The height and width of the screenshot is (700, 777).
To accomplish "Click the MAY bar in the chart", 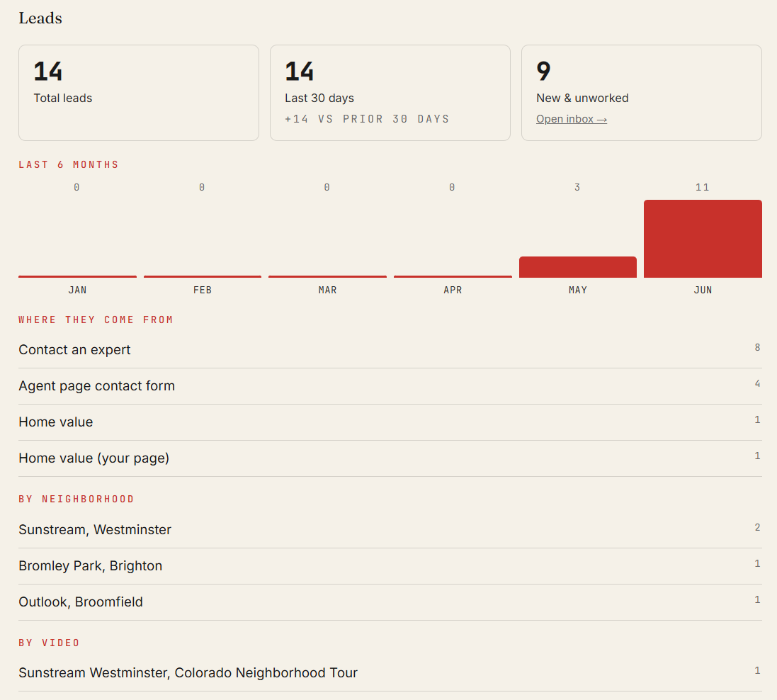I will pos(578,266).
